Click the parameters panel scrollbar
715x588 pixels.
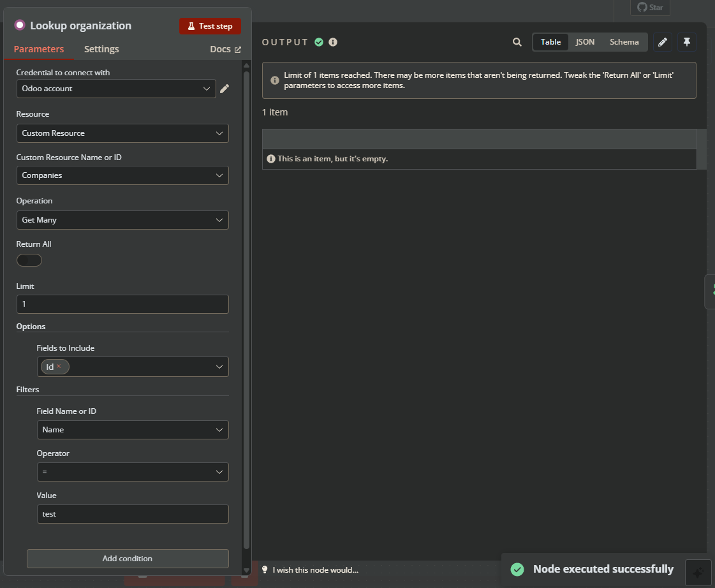246,310
